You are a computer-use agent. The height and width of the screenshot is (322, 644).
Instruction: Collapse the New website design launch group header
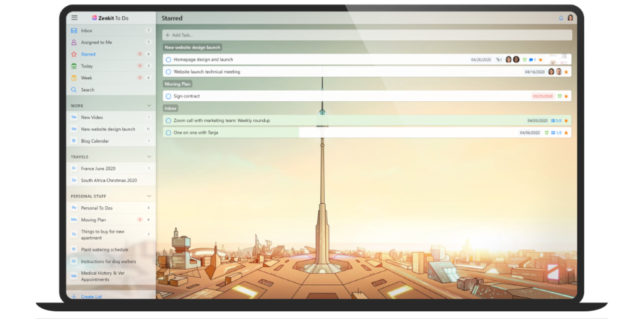(192, 47)
